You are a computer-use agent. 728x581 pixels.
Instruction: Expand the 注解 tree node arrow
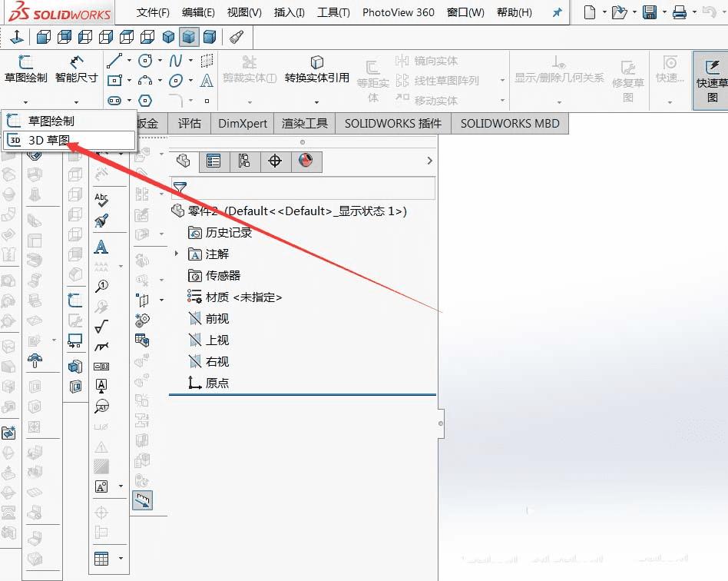point(177,254)
